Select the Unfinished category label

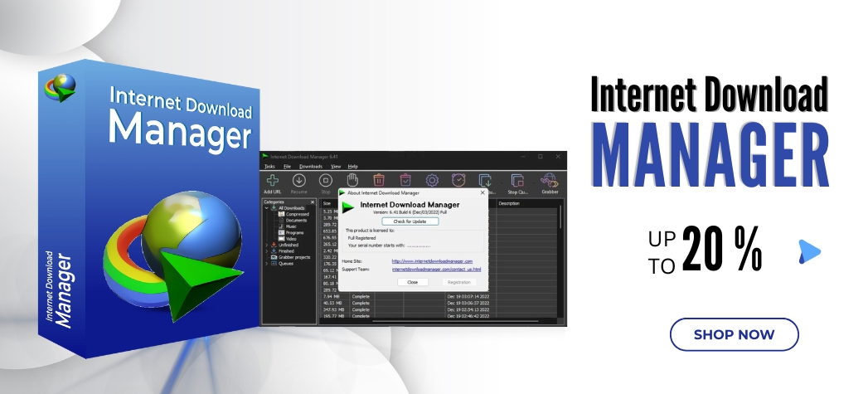pos(289,245)
